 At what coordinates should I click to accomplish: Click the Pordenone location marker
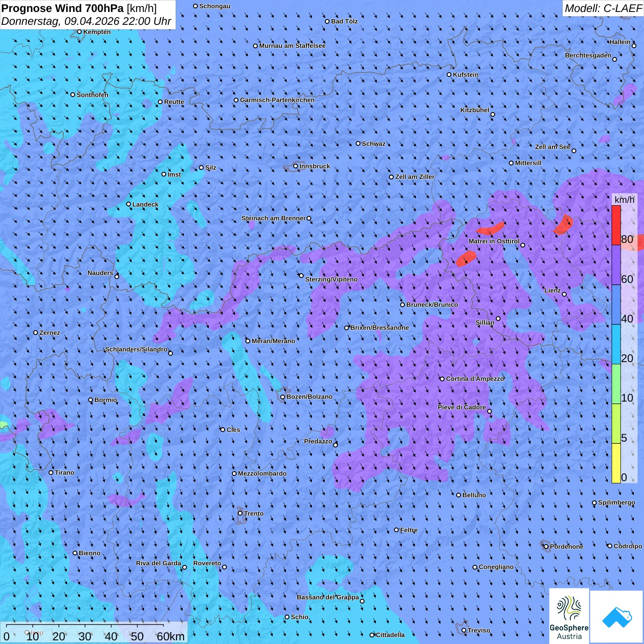point(546,546)
